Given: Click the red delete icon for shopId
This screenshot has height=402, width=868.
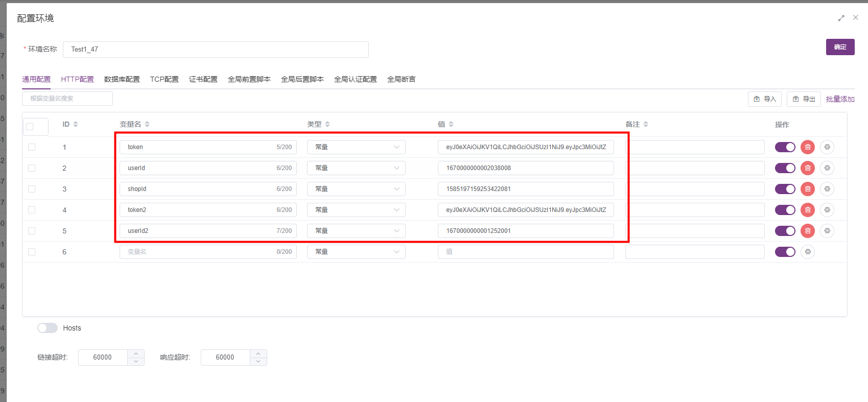Looking at the screenshot, I should pos(807,189).
